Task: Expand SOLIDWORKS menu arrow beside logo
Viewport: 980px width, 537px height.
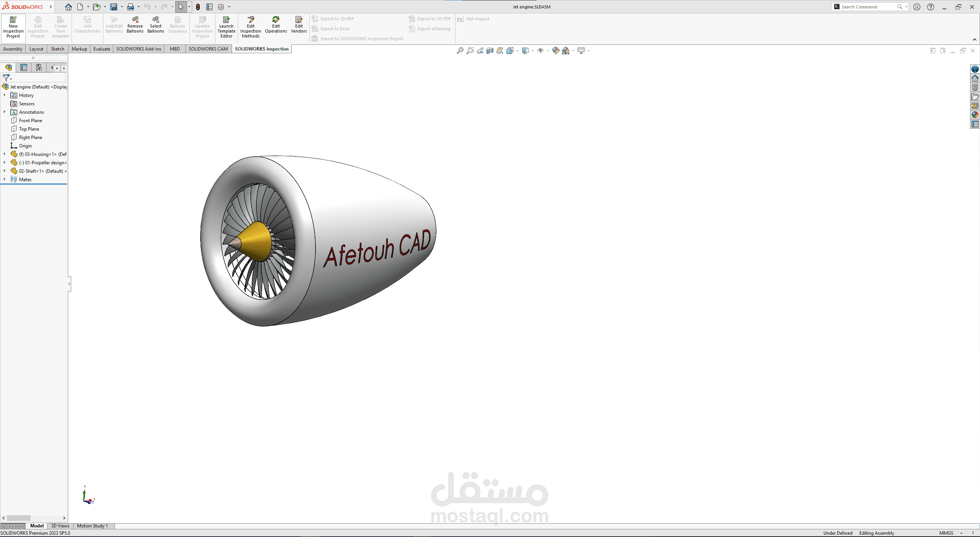Action: click(51, 7)
